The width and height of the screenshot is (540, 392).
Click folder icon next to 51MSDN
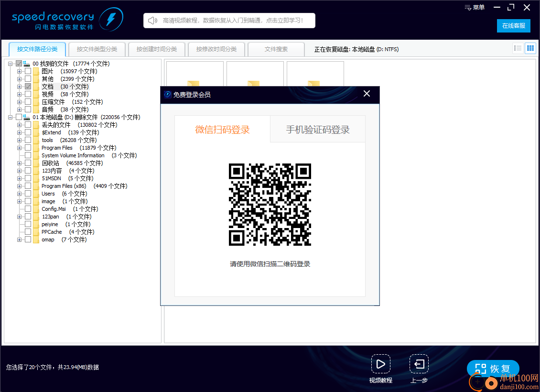tap(36, 178)
